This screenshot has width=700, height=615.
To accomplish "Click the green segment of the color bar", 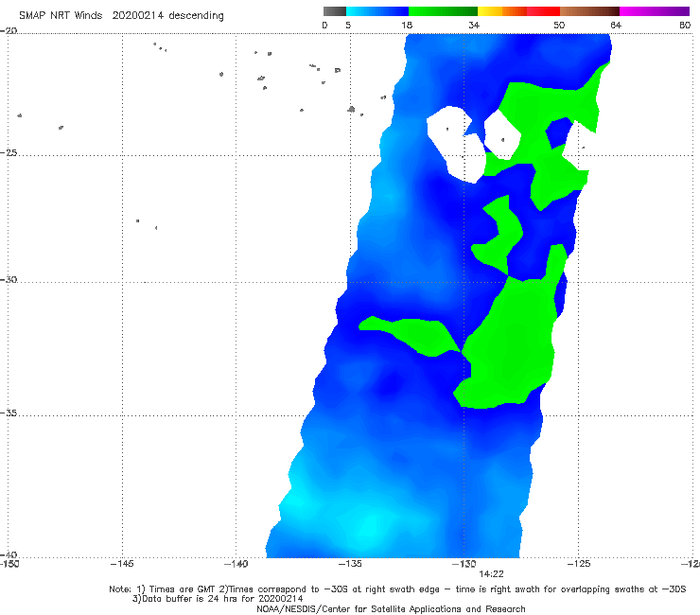I will 443,11.
